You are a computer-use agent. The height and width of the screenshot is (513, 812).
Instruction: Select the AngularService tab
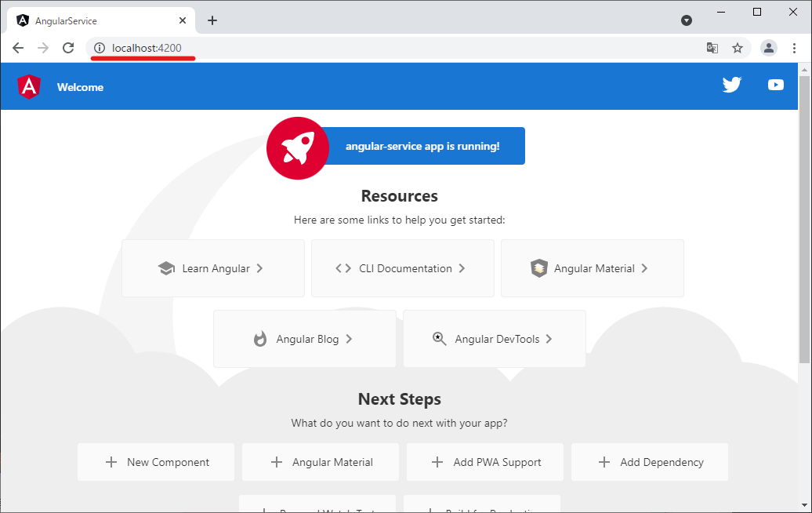pyautogui.click(x=102, y=20)
